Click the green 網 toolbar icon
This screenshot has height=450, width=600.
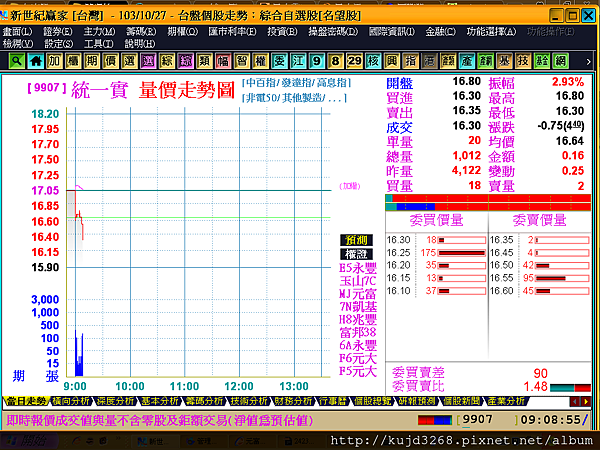(x=561, y=61)
